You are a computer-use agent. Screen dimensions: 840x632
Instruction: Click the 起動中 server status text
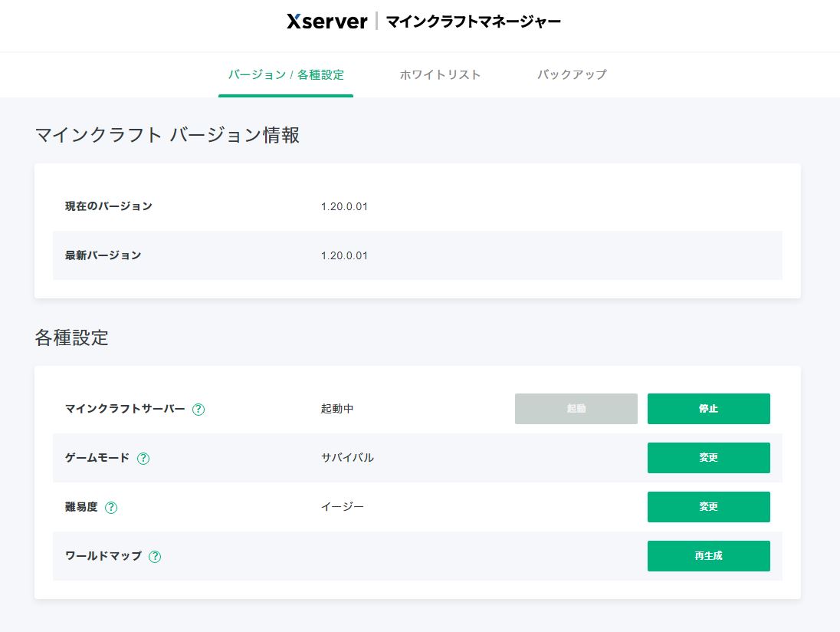(x=337, y=409)
